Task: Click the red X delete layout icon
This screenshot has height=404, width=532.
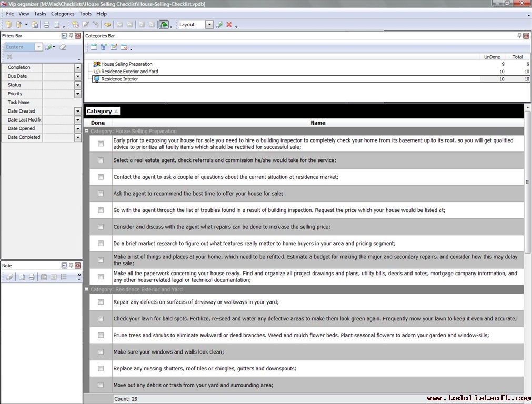Action: [229, 25]
